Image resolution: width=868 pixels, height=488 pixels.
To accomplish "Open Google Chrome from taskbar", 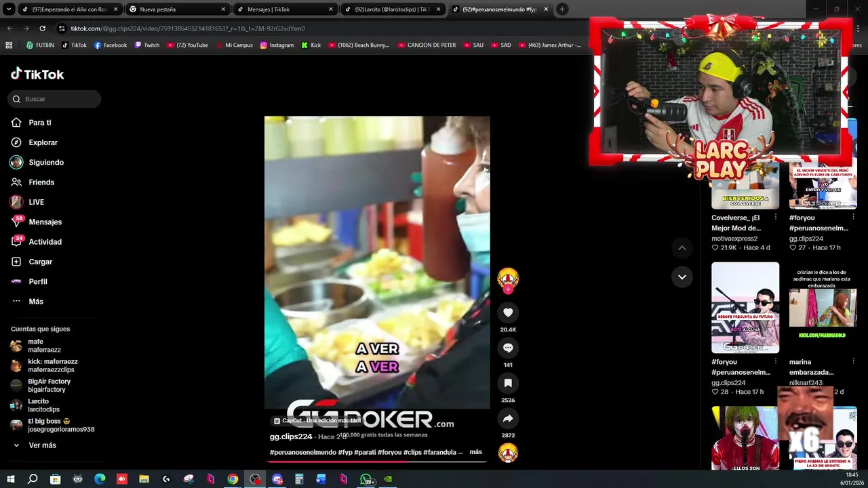I will [x=233, y=479].
